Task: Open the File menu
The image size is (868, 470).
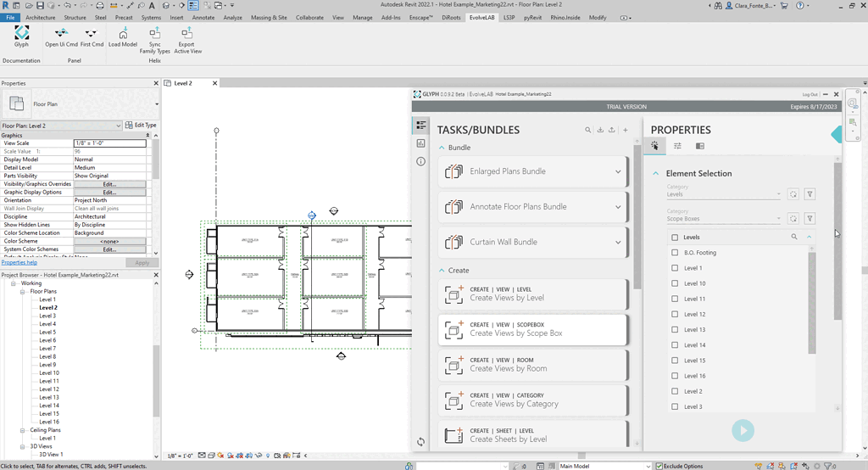Action: 10,17
